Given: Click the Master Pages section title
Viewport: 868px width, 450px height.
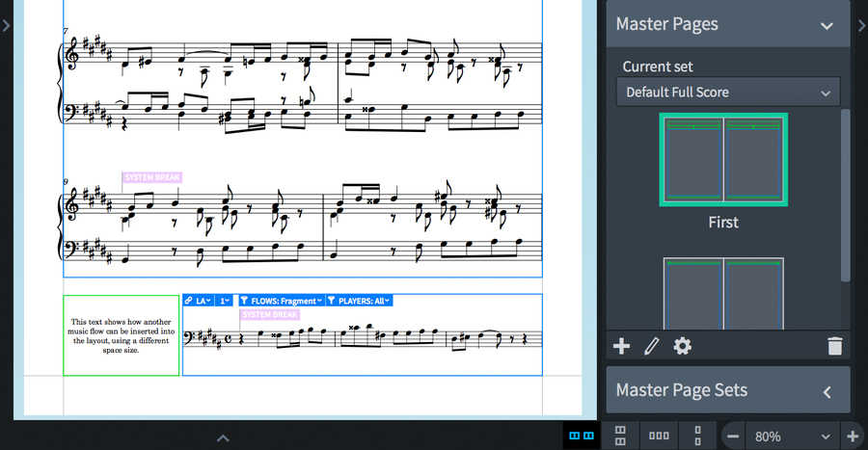Looking at the screenshot, I should pos(667,24).
